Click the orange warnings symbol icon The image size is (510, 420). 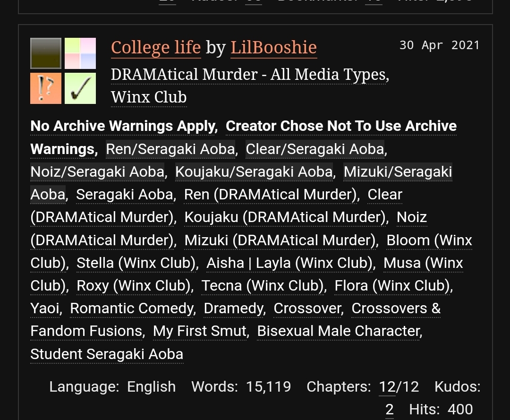[x=46, y=88]
